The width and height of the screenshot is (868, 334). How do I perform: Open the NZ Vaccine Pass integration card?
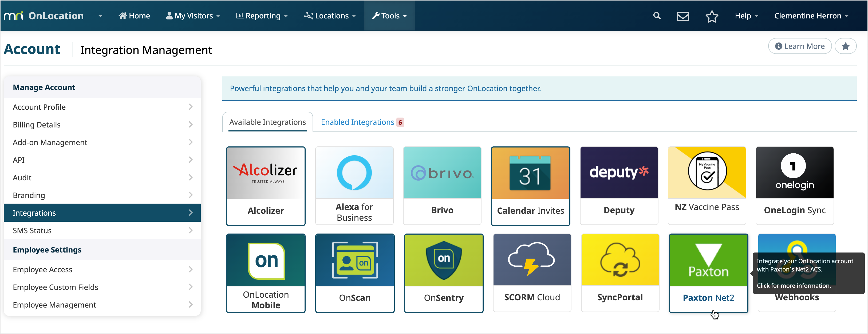(x=707, y=186)
